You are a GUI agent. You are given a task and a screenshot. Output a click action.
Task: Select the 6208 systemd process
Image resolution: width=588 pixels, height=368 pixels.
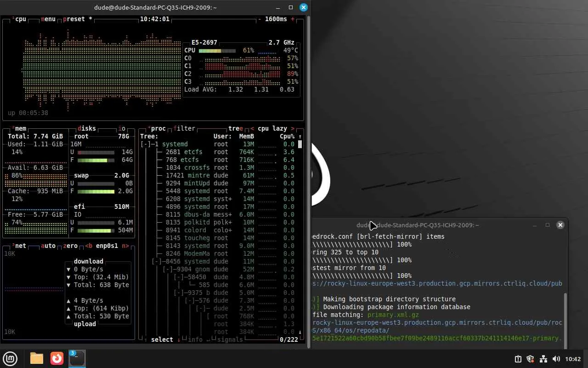point(220,199)
